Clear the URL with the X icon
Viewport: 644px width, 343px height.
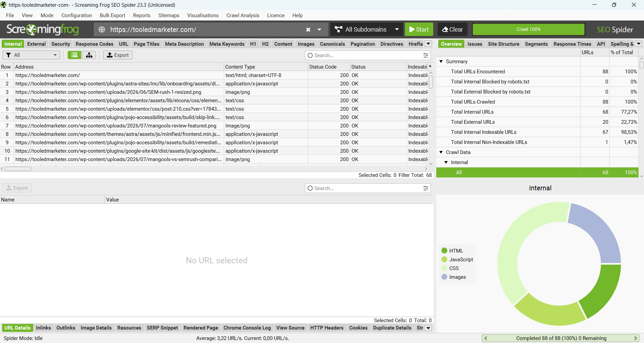click(x=308, y=30)
